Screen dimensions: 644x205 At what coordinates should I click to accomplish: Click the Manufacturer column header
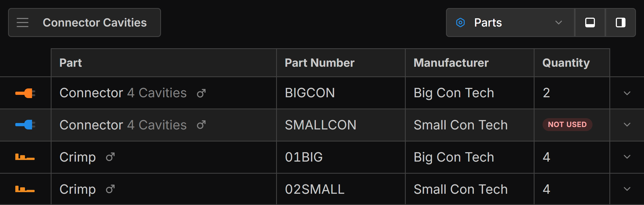pos(451,63)
